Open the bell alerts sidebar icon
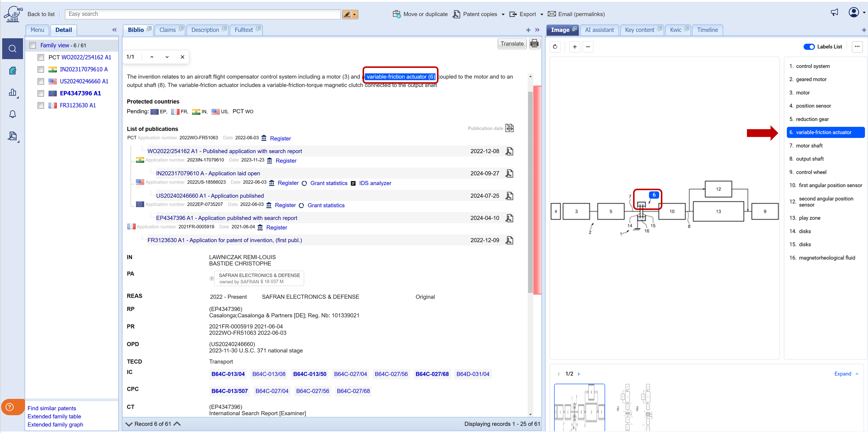This screenshot has width=868, height=433. click(x=13, y=114)
